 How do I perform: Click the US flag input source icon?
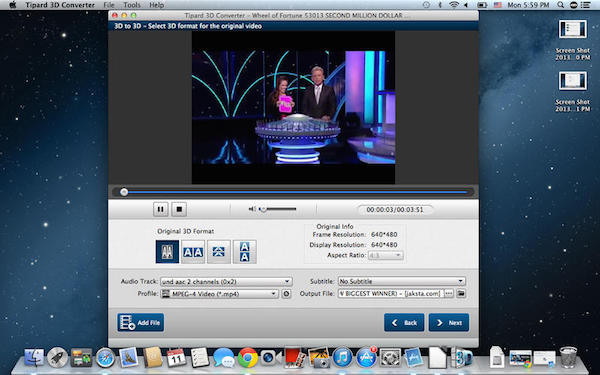497,5
